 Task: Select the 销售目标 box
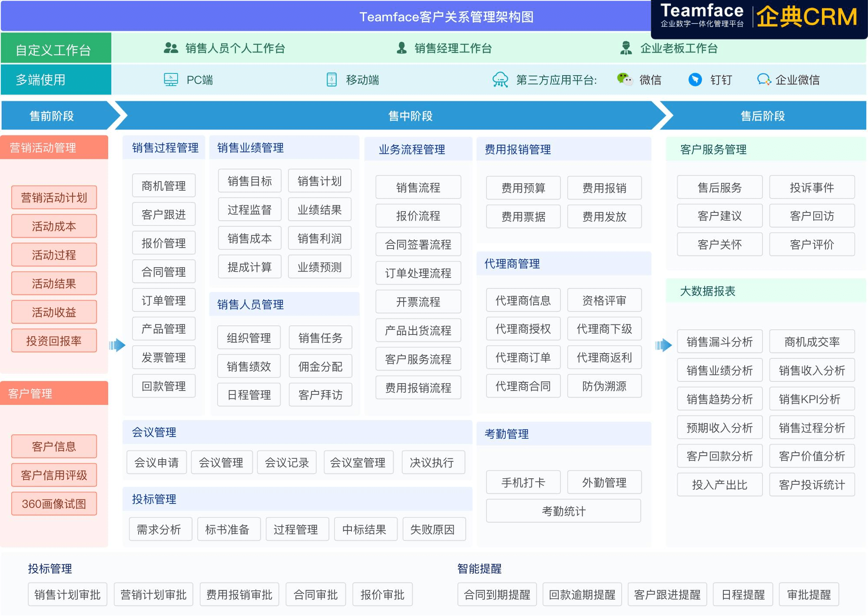click(x=250, y=181)
